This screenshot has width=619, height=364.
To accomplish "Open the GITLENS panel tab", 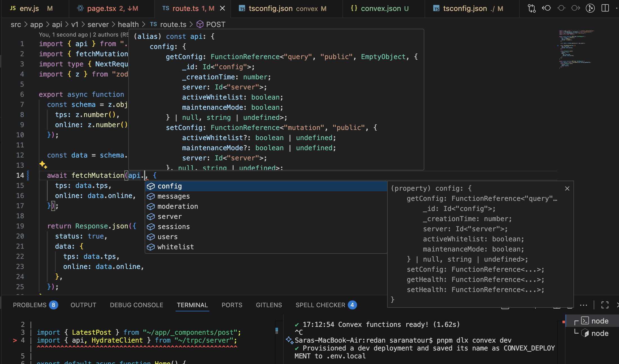I will click(269, 305).
